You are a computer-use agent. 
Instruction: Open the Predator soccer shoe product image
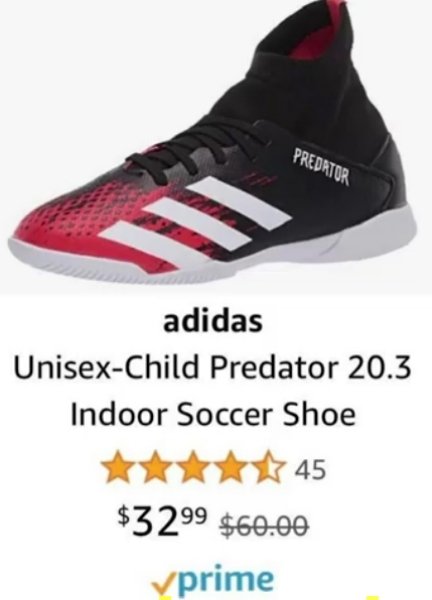tap(216, 147)
